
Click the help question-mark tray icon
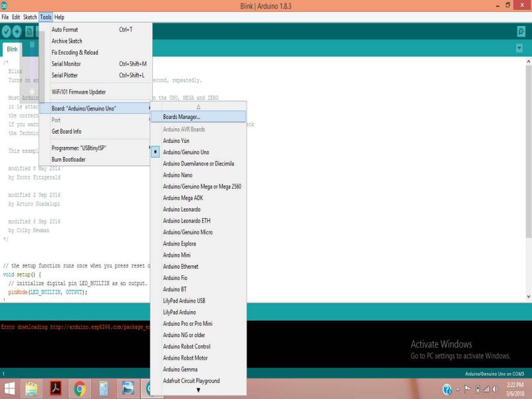pyautogui.click(x=447, y=389)
